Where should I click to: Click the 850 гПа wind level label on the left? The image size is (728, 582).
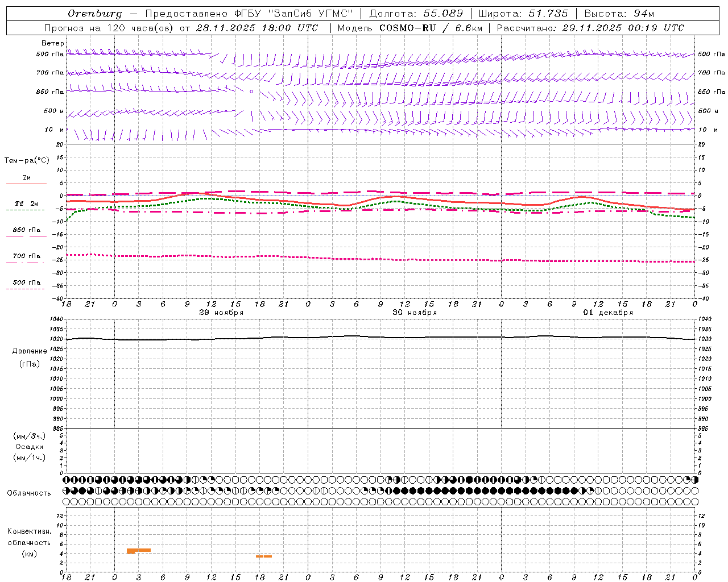tap(49, 92)
